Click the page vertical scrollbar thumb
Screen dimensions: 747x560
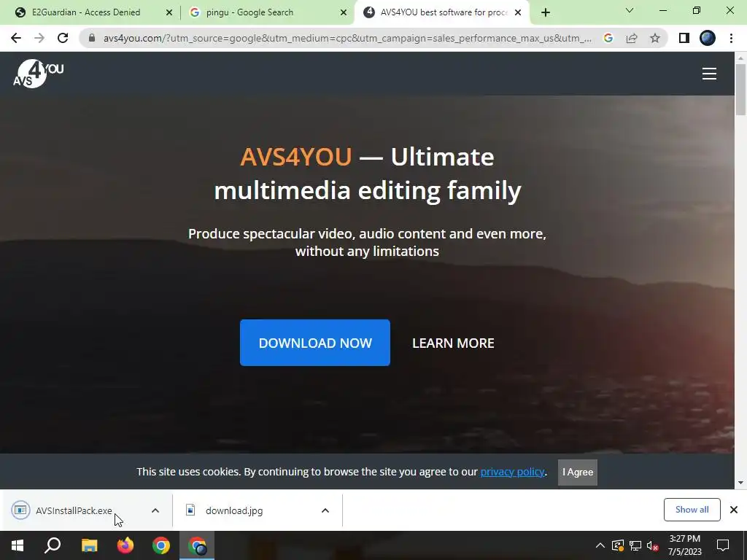tap(740, 89)
